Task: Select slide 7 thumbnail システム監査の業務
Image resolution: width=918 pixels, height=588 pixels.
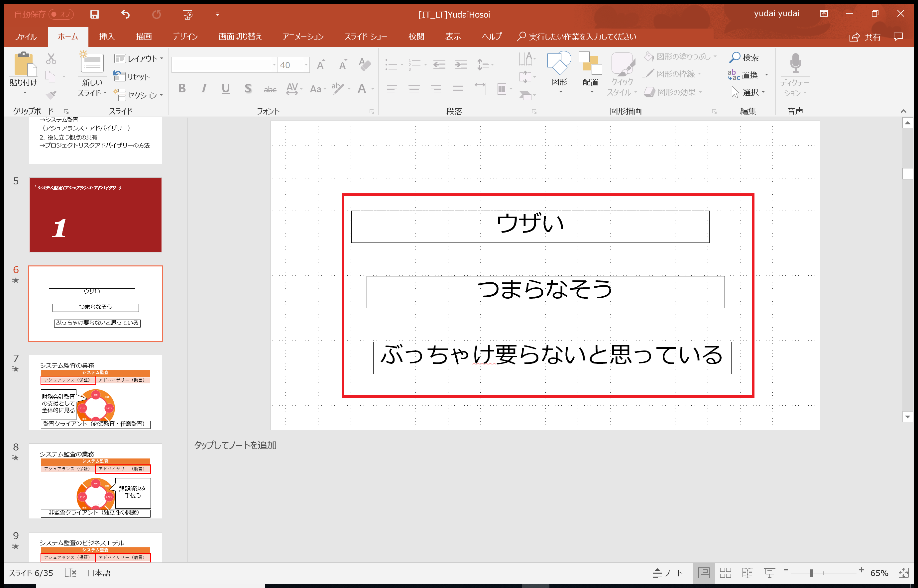Action: click(x=95, y=392)
